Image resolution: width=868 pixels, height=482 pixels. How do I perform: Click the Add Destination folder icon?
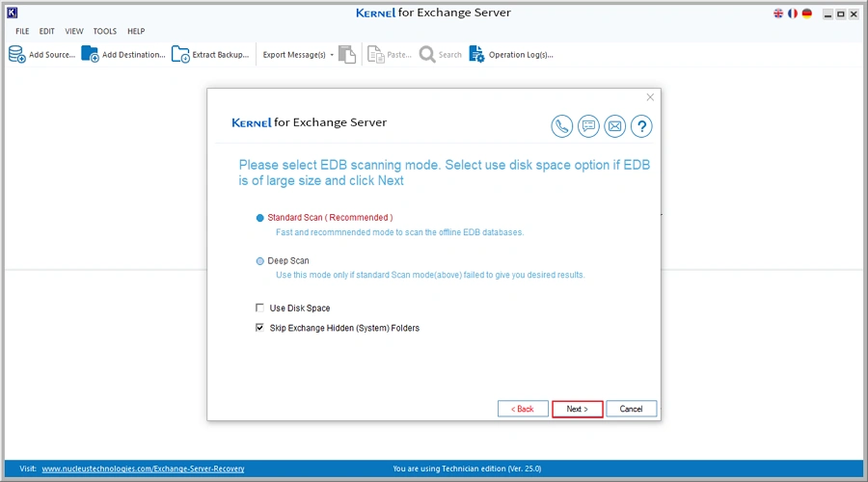tap(90, 54)
